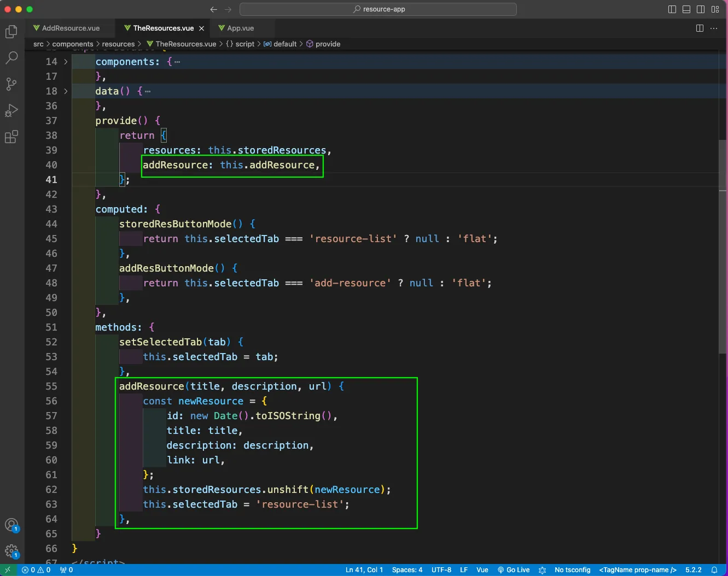Open the Explorer view in activity bar
Screen dimensions: 728x576
tap(11, 32)
